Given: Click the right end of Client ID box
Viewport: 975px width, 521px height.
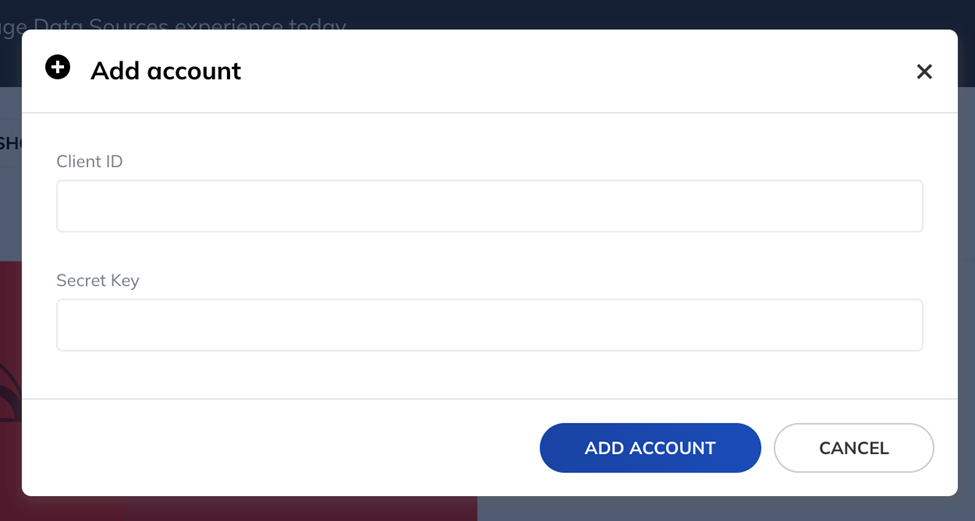Looking at the screenshot, I should [x=895, y=206].
